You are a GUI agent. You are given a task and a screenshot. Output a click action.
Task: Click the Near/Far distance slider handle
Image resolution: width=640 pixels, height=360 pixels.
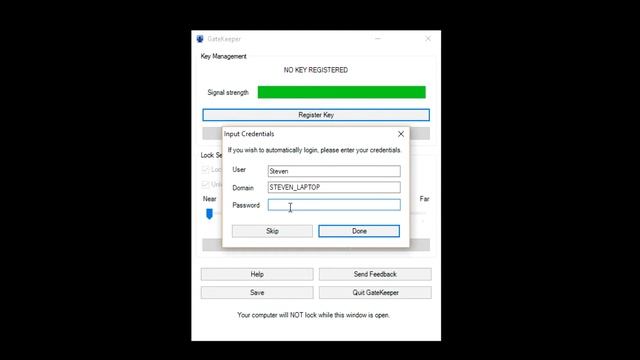coord(209,213)
